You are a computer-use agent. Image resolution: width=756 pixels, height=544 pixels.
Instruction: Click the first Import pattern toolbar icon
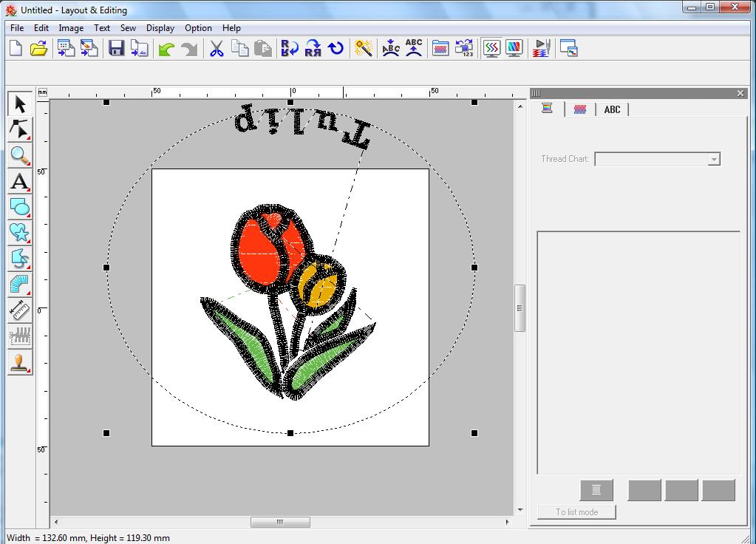(x=66, y=48)
